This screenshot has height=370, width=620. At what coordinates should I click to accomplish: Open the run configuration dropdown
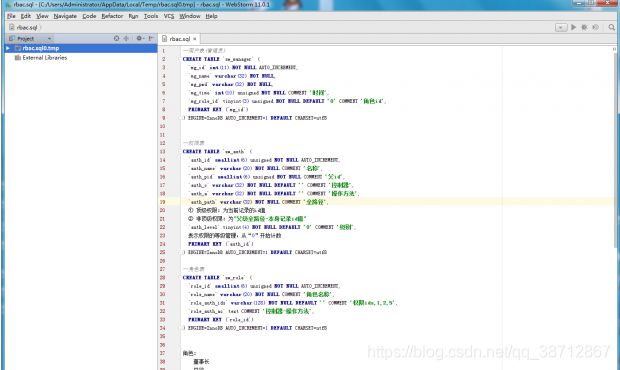561,27
